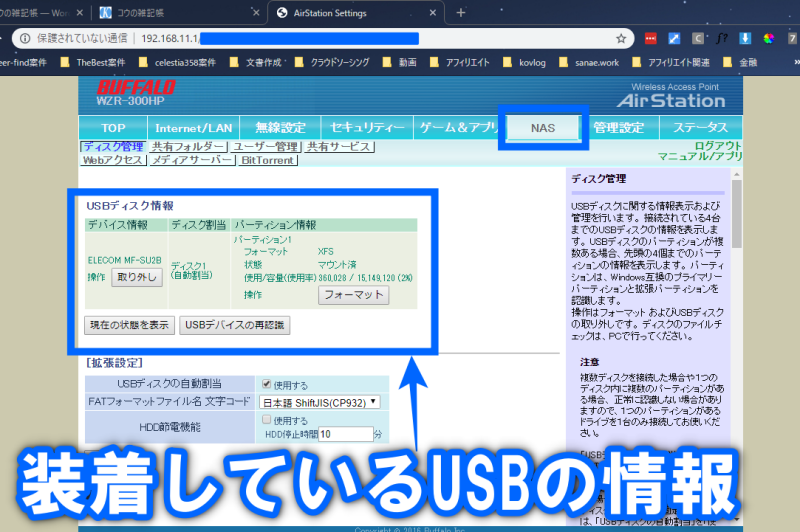This screenshot has height=532, width=800.
Task: Open the FAT文字コード ShiftJIS dropdown
Action: click(x=320, y=402)
